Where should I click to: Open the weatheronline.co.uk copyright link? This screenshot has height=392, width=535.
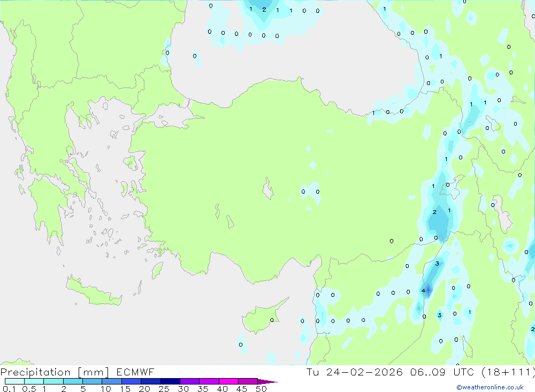pyautogui.click(x=490, y=387)
